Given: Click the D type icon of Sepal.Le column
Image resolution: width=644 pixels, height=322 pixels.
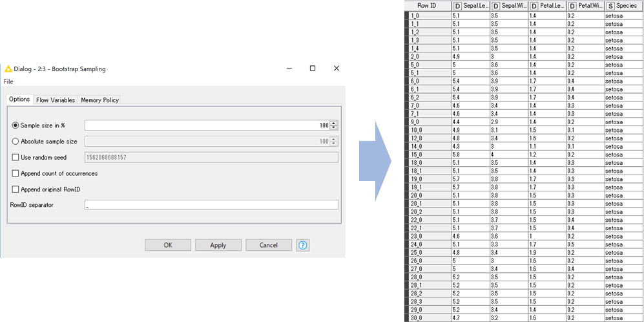Looking at the screenshot, I should (457, 6).
